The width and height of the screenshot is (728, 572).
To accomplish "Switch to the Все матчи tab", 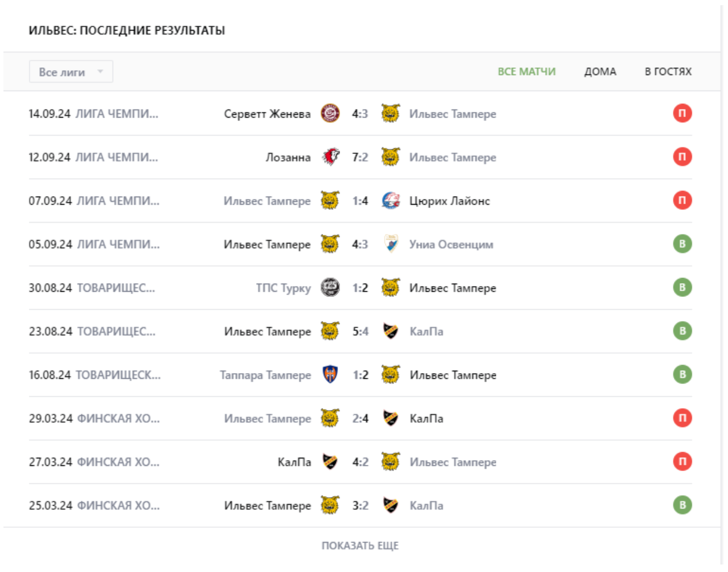I will (526, 71).
